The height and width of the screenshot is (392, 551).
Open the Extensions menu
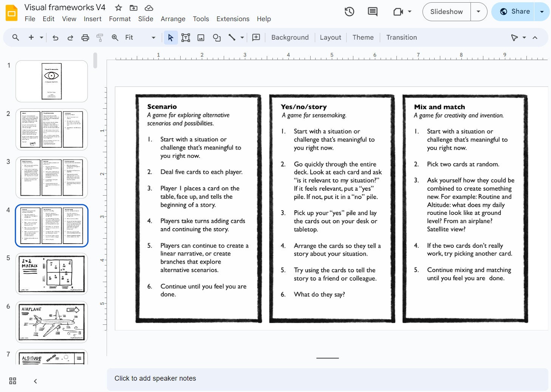[233, 19]
